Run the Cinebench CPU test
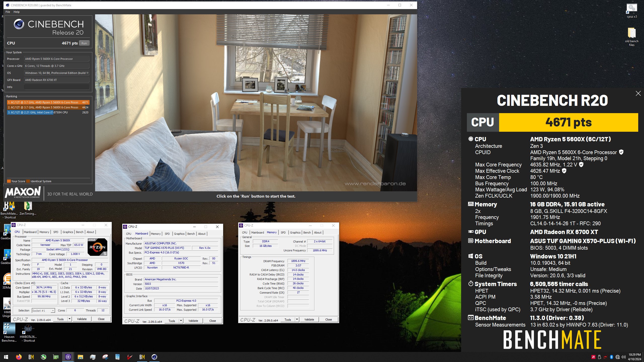Viewport: 644px width, 362px height. [84, 43]
